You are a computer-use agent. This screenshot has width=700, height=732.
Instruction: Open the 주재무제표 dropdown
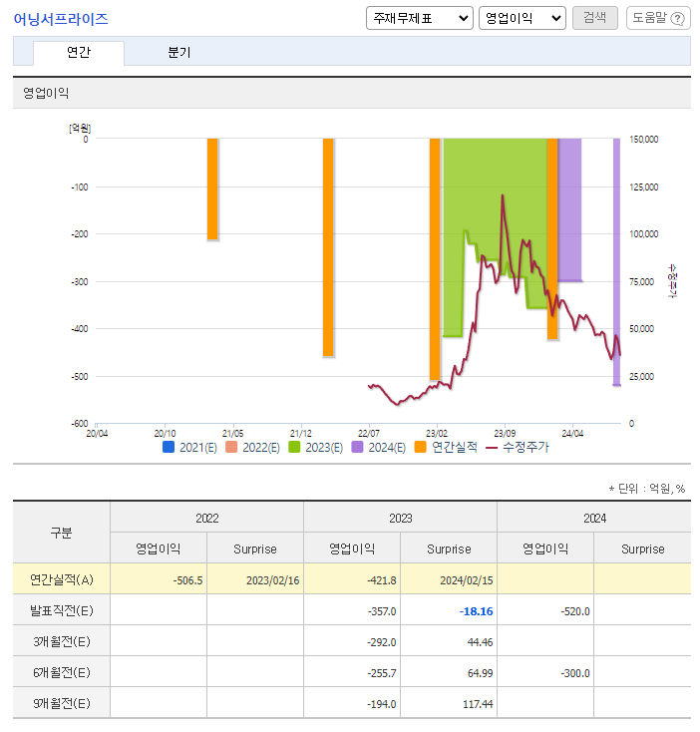pyautogui.click(x=420, y=18)
